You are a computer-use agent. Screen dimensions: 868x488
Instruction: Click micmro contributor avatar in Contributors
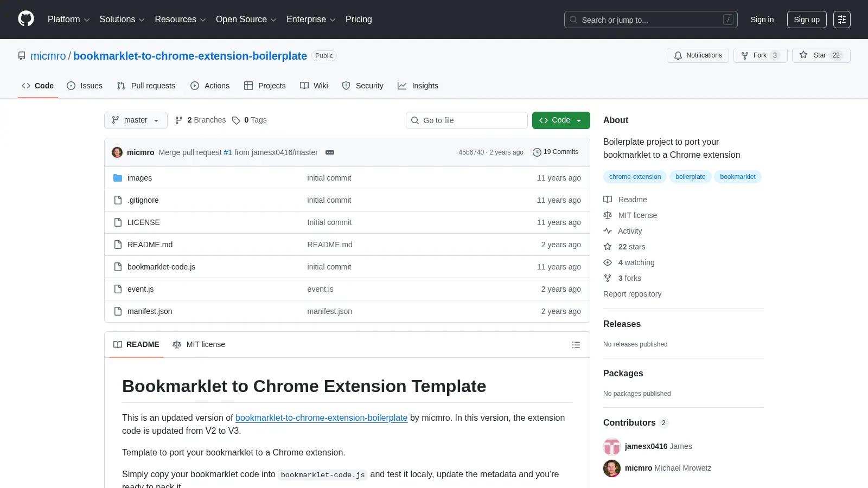click(612, 468)
